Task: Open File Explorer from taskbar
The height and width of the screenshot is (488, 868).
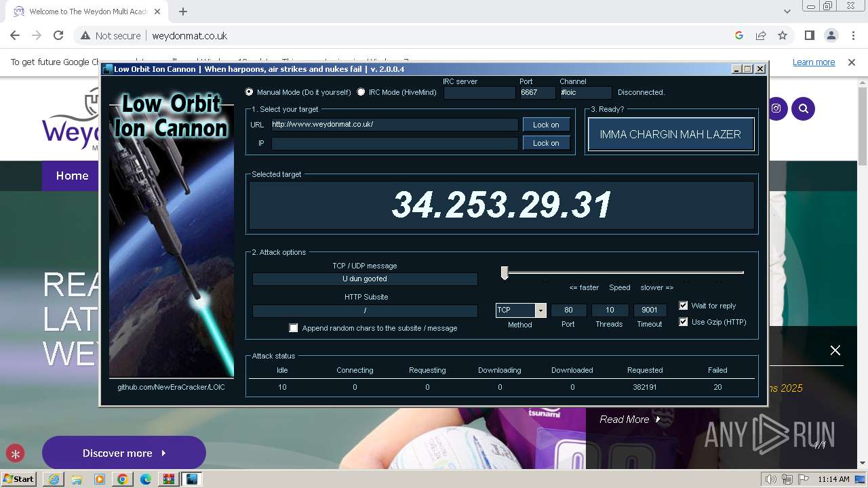Action: click(77, 479)
